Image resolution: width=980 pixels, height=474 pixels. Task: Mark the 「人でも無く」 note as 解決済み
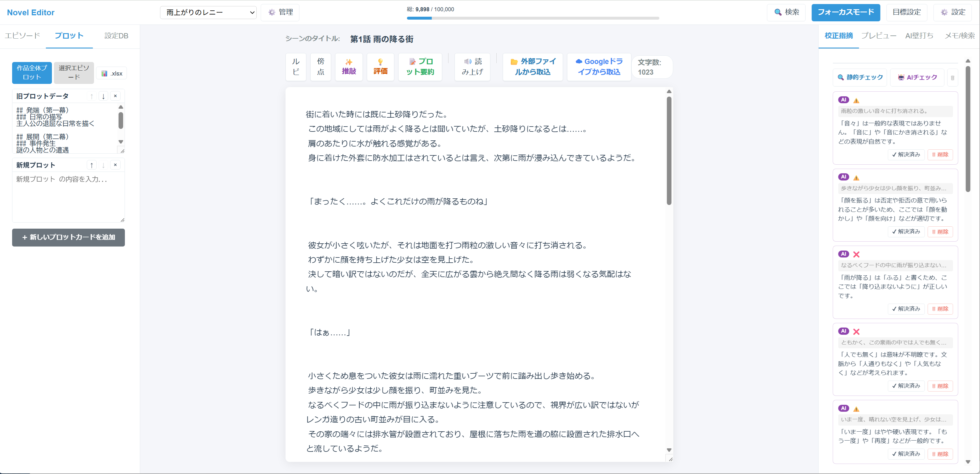906,386
